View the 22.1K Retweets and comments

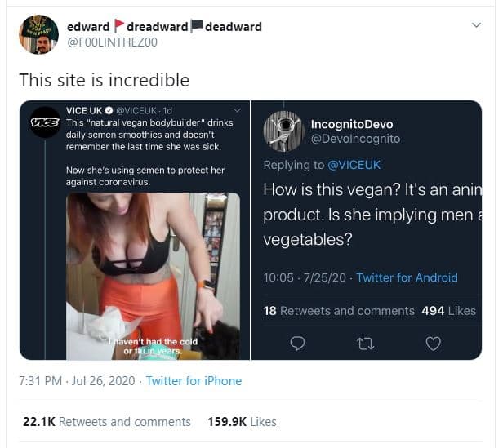coord(106,422)
